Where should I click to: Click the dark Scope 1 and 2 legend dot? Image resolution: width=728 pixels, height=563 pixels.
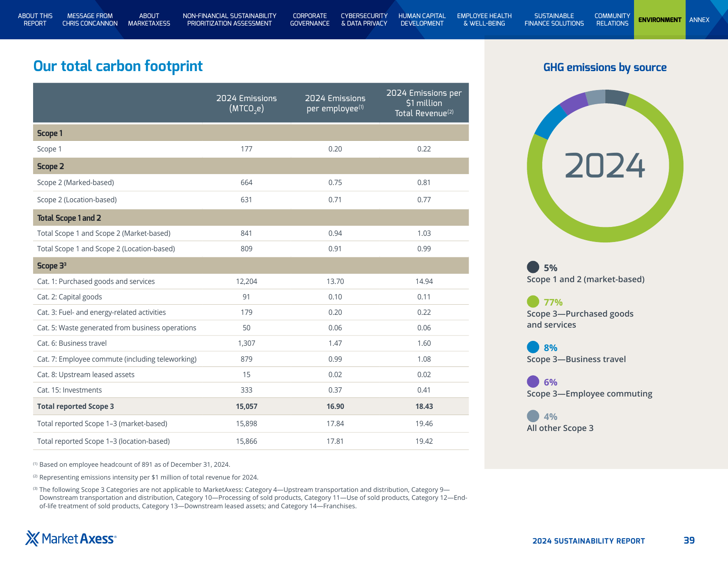tap(533, 267)
